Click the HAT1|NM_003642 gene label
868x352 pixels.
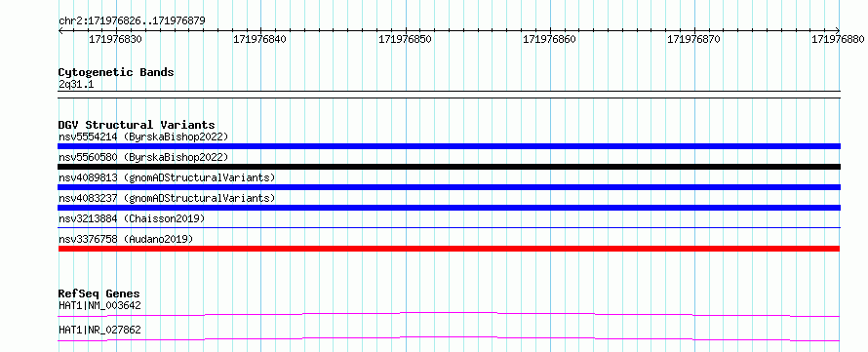[99, 305]
